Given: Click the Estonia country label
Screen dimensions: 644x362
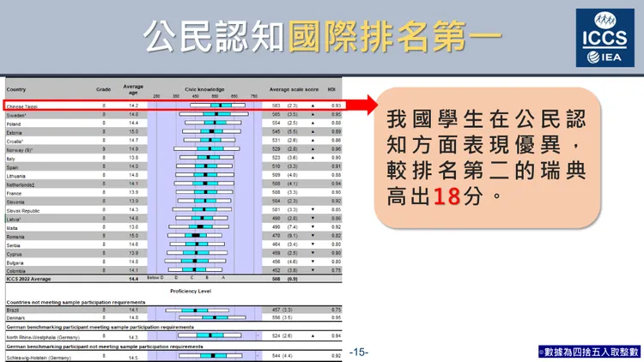Looking at the screenshot, I should tap(14, 133).
